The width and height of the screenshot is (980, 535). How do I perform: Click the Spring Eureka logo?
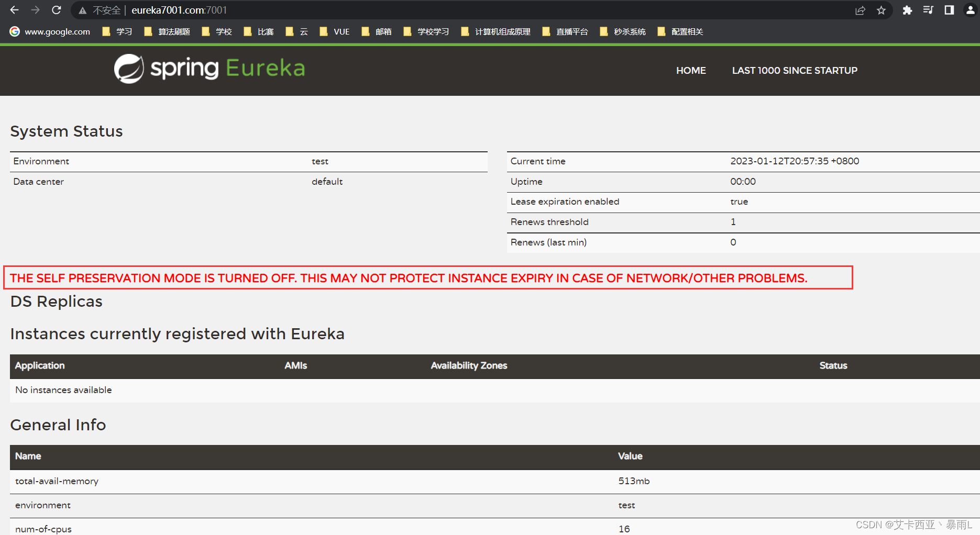(210, 69)
